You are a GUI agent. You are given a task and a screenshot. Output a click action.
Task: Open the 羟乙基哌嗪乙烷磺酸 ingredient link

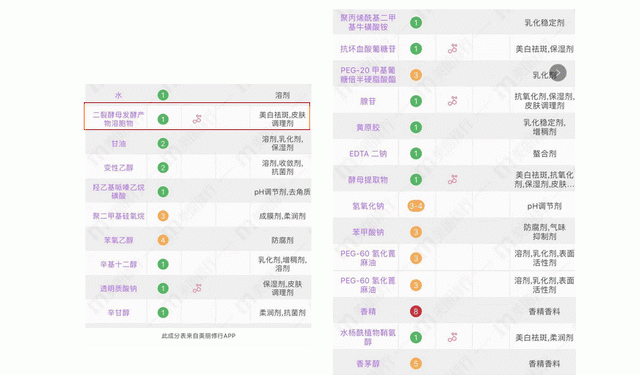pos(118,191)
